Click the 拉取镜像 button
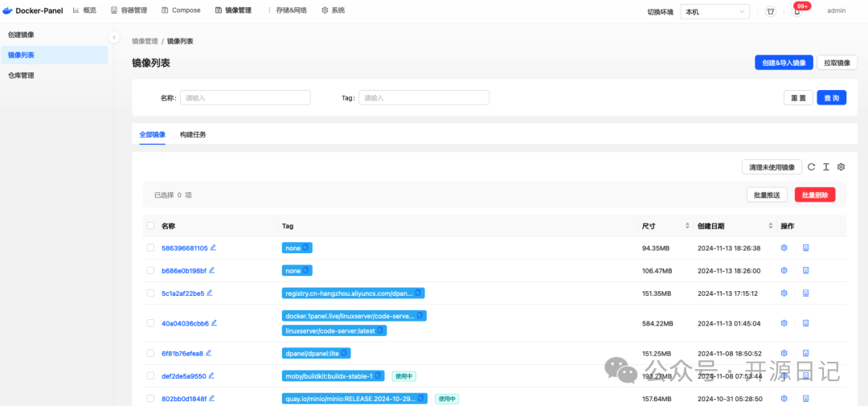Screen dimensions: 868x406 837,63
